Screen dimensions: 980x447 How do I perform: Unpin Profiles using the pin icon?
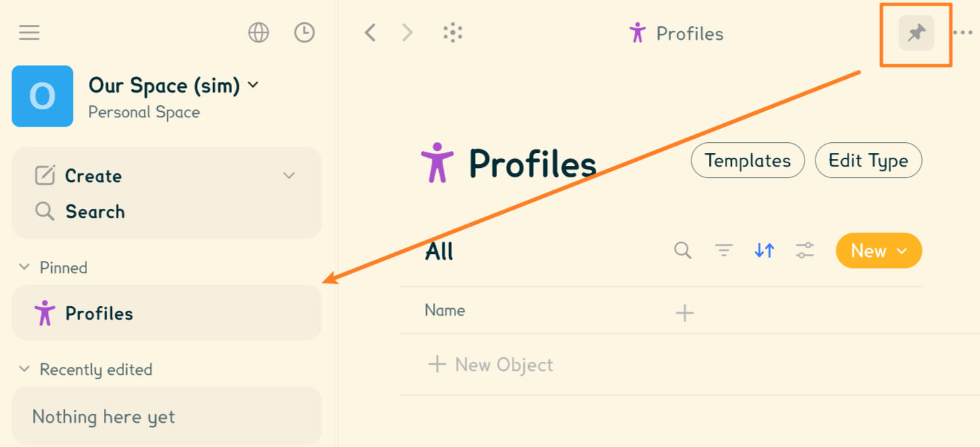(x=915, y=33)
